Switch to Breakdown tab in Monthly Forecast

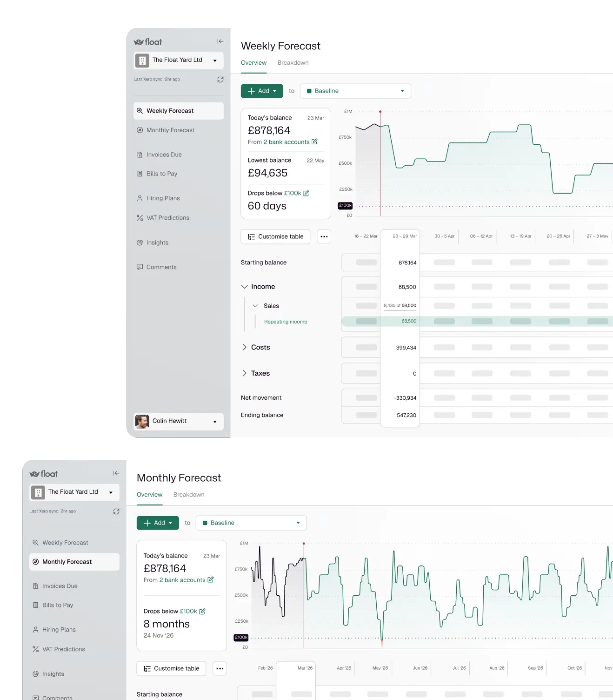tap(189, 495)
